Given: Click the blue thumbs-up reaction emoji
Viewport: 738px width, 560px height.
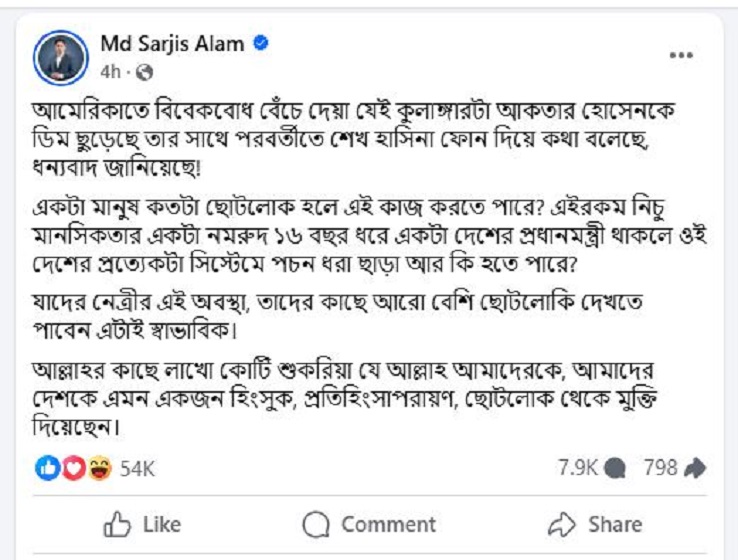Looking at the screenshot, I should pos(48,468).
